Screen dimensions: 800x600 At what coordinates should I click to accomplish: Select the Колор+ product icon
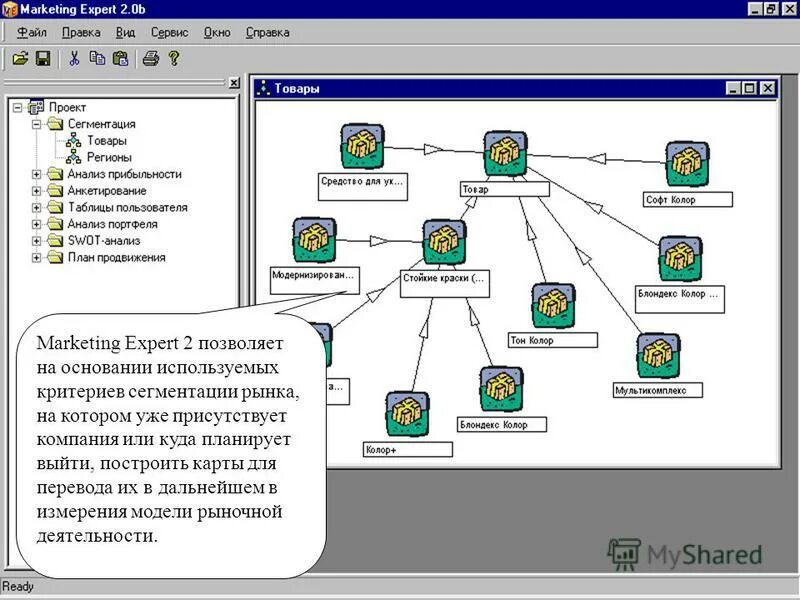coord(407,414)
